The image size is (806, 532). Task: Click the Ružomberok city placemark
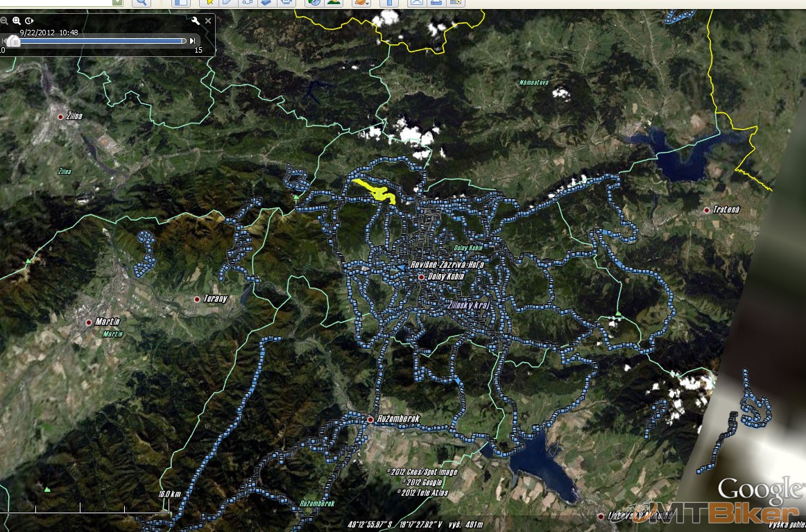click(370, 420)
